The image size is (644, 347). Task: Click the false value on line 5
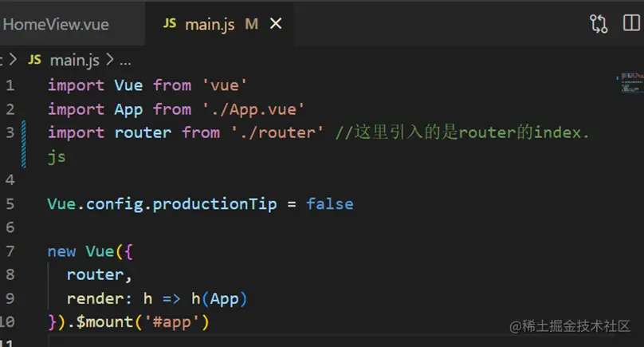click(330, 204)
